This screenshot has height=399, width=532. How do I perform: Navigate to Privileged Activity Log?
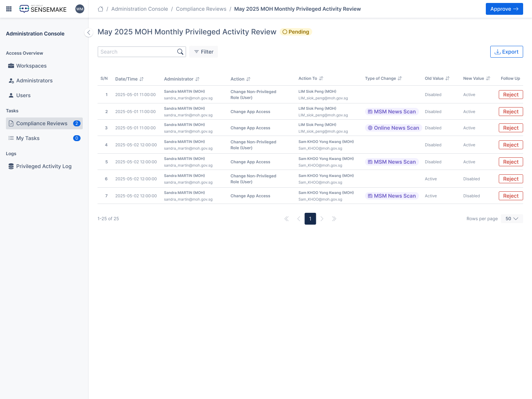pyautogui.click(x=44, y=166)
